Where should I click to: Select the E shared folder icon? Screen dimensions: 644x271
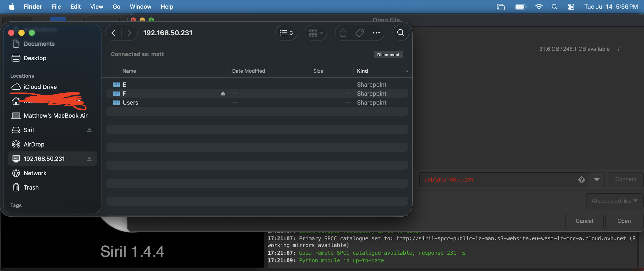(x=116, y=85)
